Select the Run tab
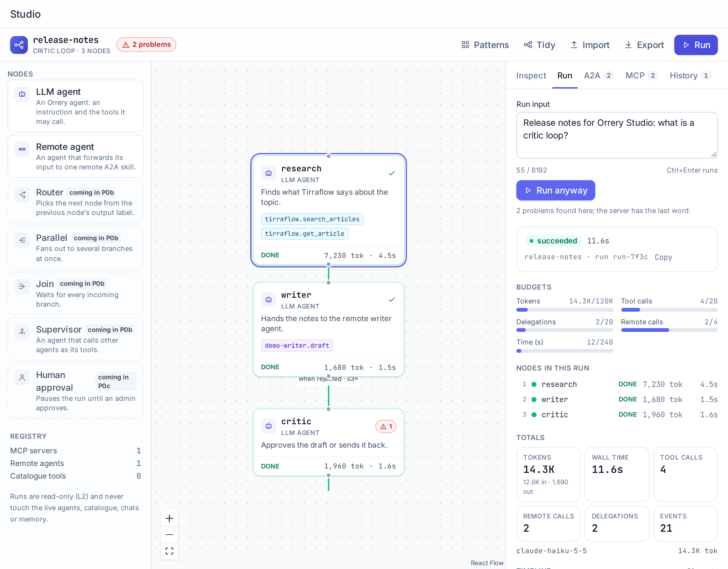This screenshot has width=728, height=569. pyautogui.click(x=565, y=76)
